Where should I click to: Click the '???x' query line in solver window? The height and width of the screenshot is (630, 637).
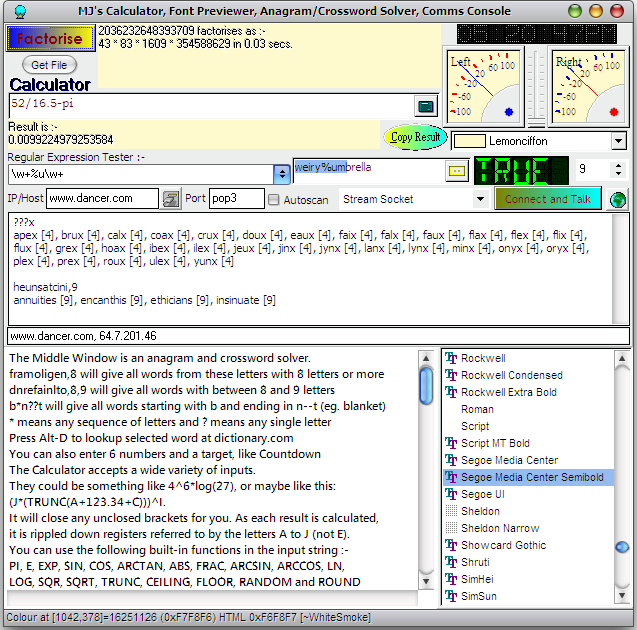pos(24,223)
